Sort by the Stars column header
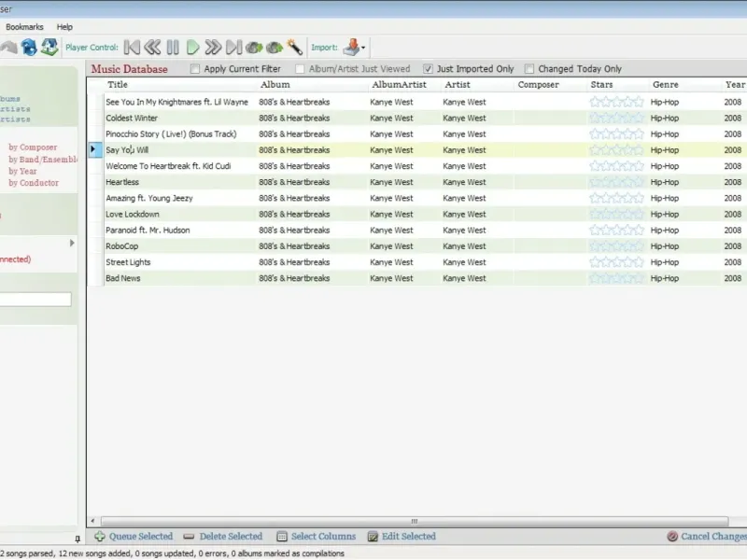The image size is (747, 560). pyautogui.click(x=601, y=84)
